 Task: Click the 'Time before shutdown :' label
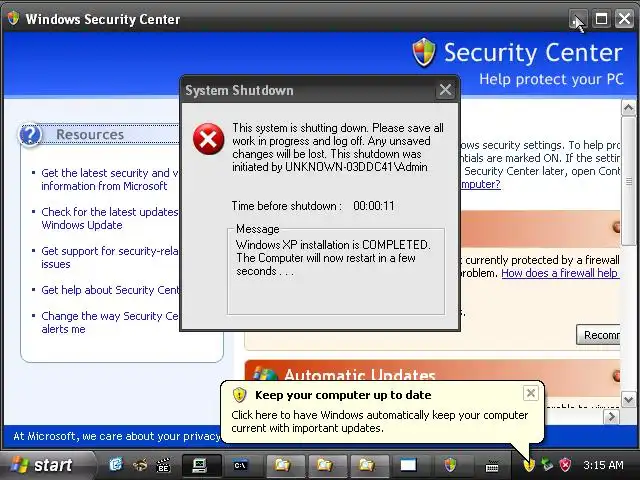pyautogui.click(x=287, y=206)
